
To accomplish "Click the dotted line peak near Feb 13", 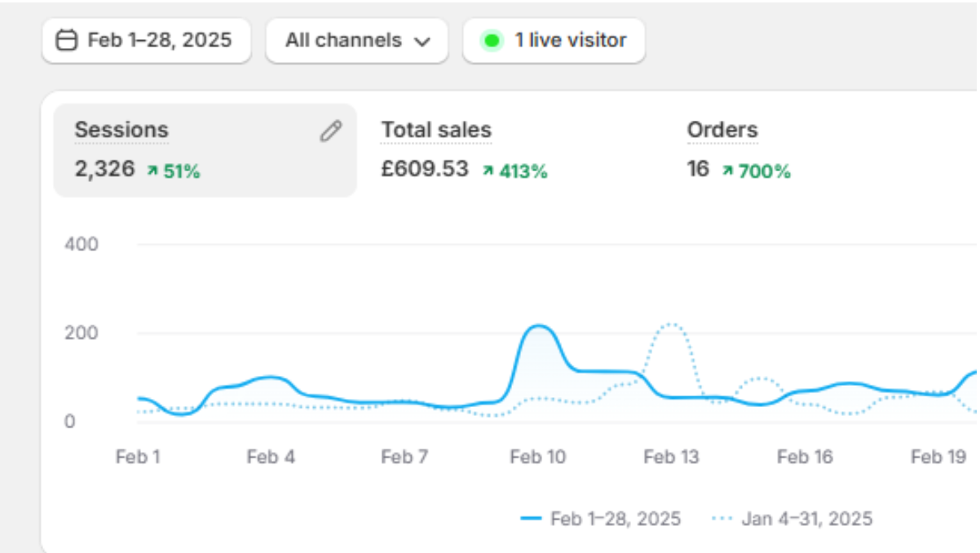I will pyautogui.click(x=670, y=324).
